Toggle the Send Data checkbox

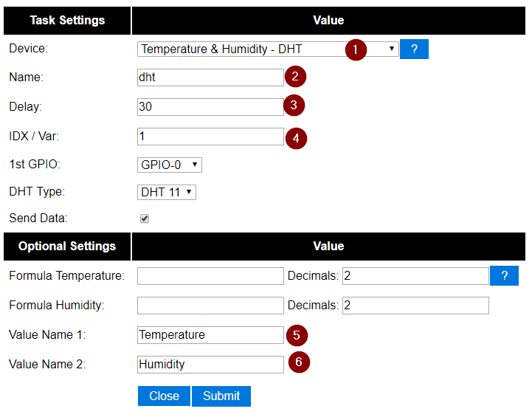pos(145,218)
